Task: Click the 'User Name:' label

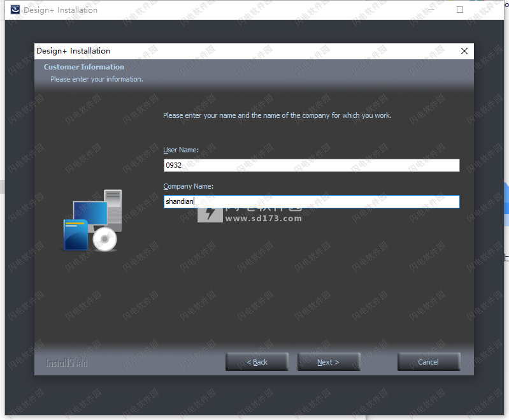Action: pyautogui.click(x=181, y=150)
